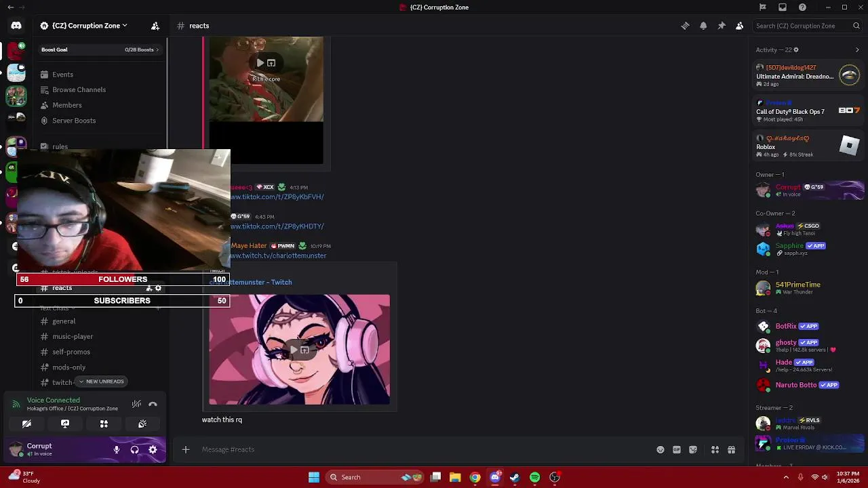
Task: Disconnect from voice call
Action: point(153,404)
